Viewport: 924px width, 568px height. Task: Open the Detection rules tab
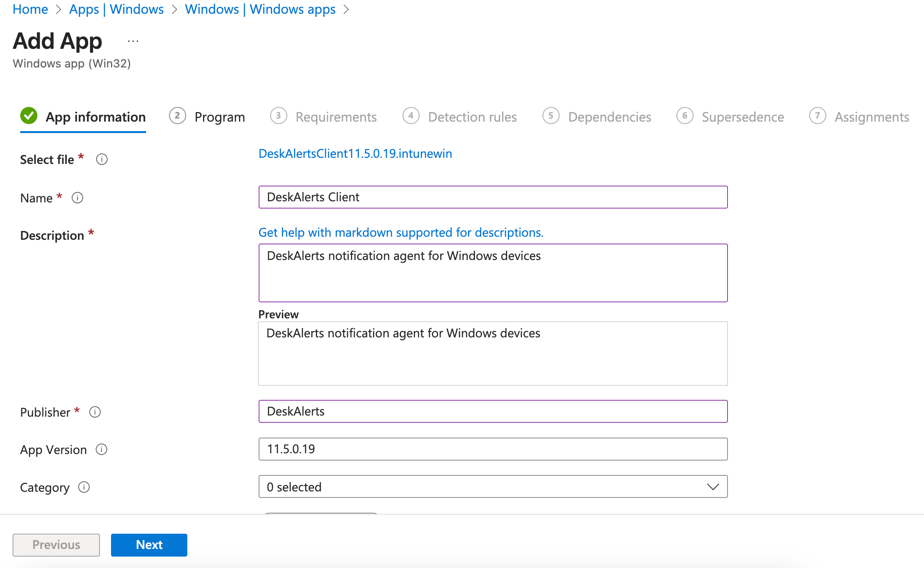(472, 117)
